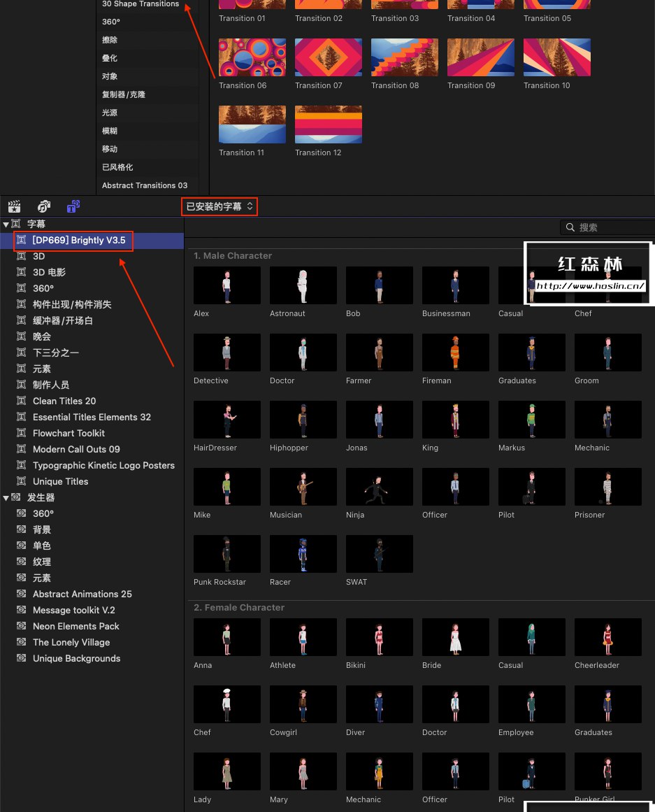
Task: Select the 模糊 transitions category
Action: pyautogui.click(x=147, y=131)
